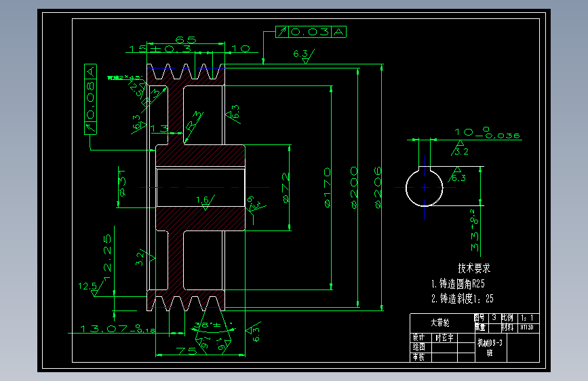The width and height of the screenshot is (588, 381).
Task: Select the 技术要求 heading text
Action: 474,268
